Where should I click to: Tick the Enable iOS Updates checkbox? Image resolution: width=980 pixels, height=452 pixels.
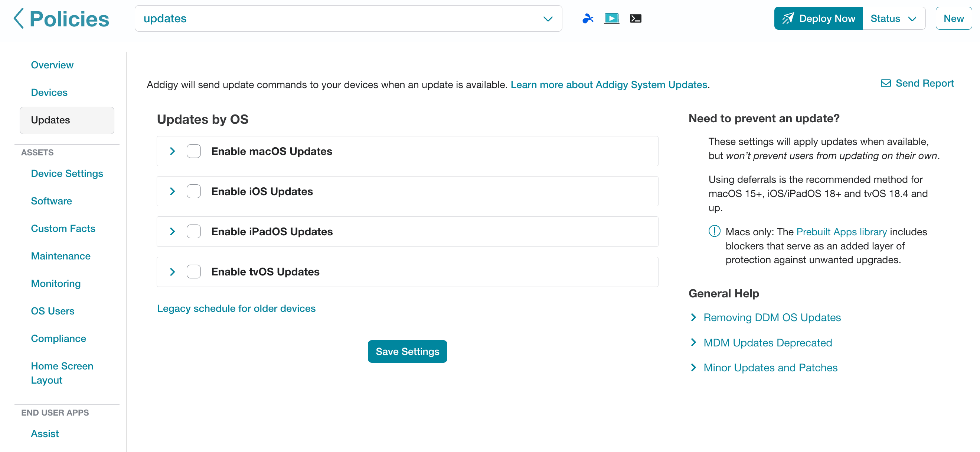click(194, 191)
